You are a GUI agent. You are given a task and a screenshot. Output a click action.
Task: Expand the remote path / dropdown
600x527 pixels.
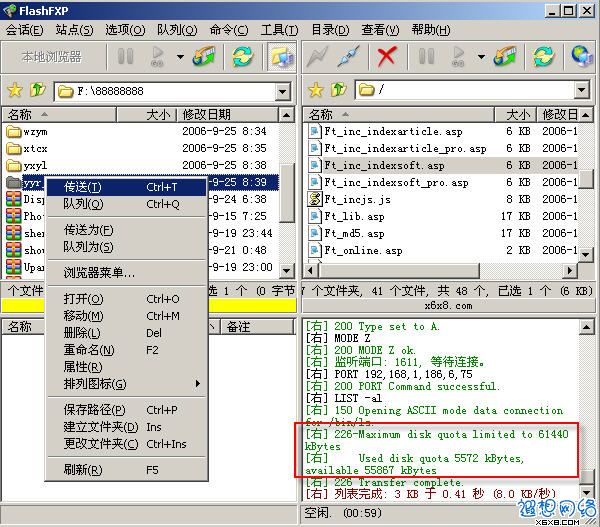click(x=582, y=90)
